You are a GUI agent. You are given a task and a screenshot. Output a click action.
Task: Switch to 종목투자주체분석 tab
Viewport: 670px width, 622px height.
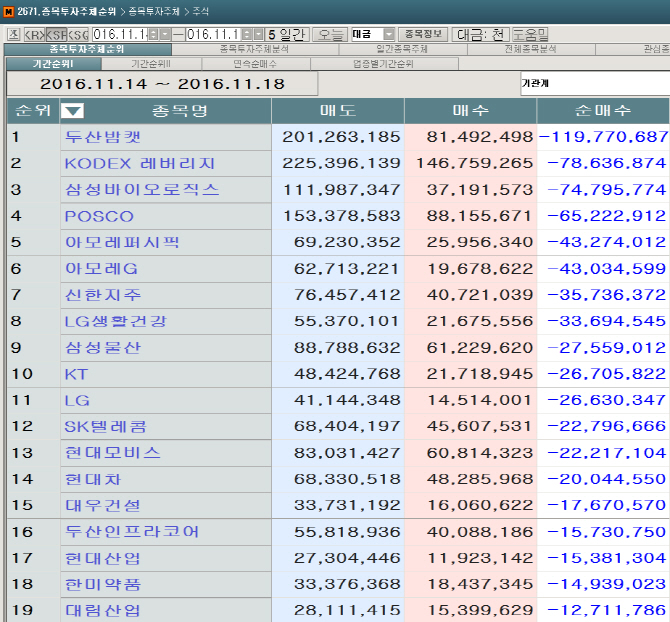tap(255, 49)
